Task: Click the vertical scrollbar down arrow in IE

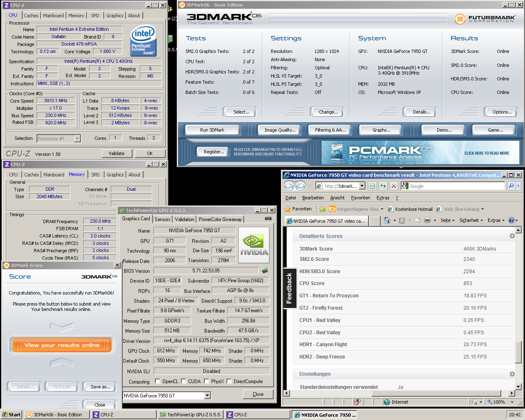Action: [518, 386]
